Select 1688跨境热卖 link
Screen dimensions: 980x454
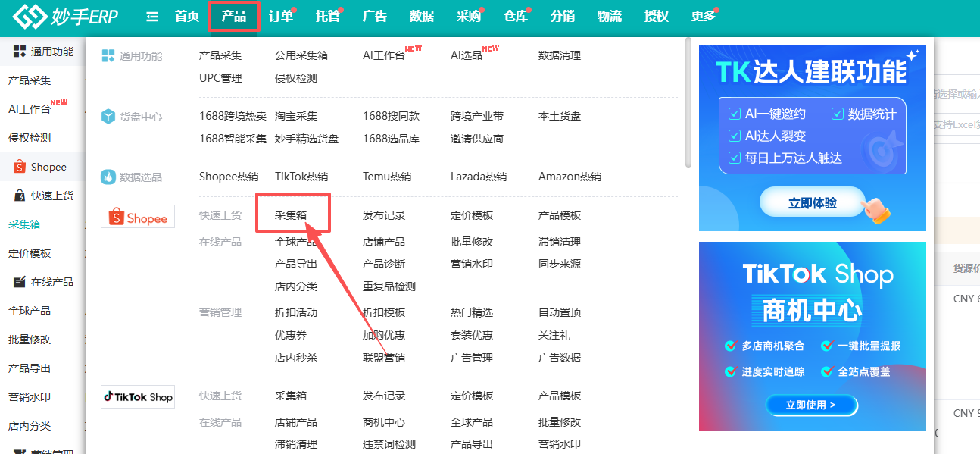233,116
